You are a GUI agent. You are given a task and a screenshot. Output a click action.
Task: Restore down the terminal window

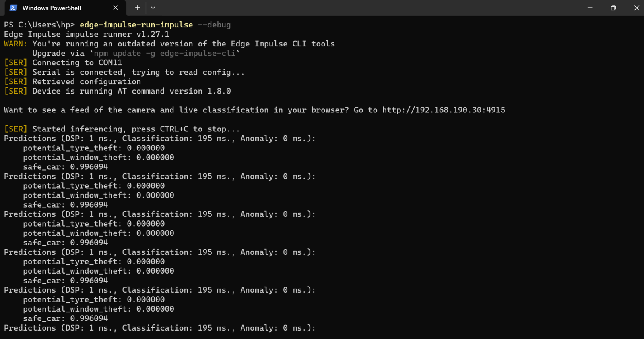pos(613,8)
